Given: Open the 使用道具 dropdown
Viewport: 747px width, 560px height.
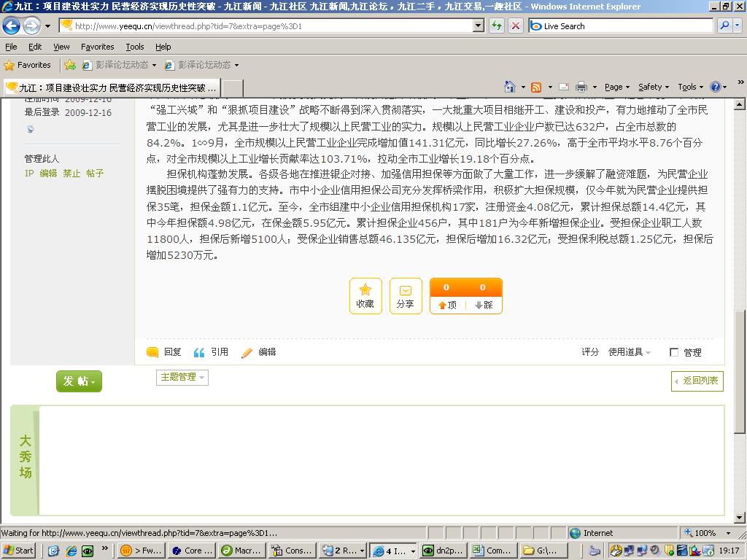Looking at the screenshot, I should click(630, 352).
